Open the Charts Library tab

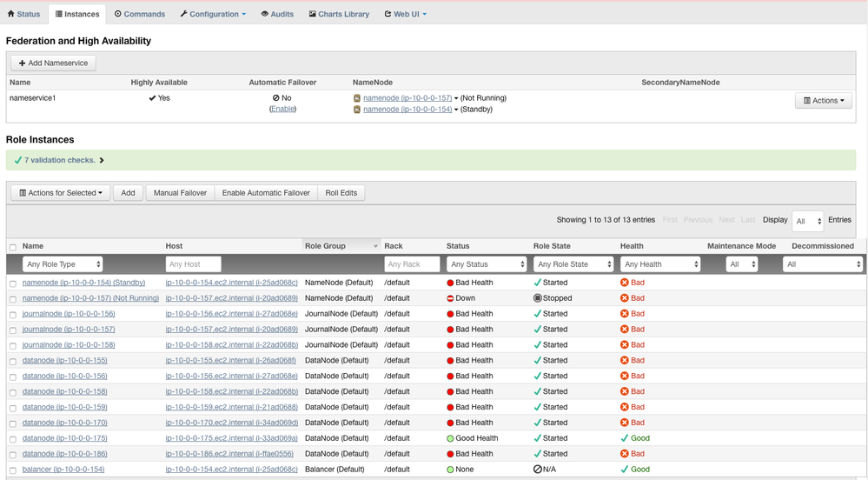pyautogui.click(x=339, y=14)
